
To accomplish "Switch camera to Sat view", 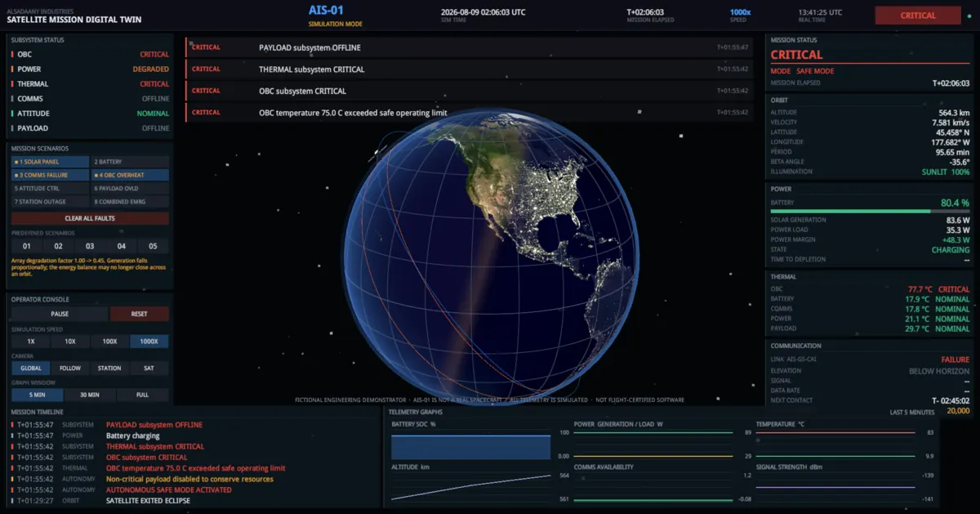I will (149, 369).
